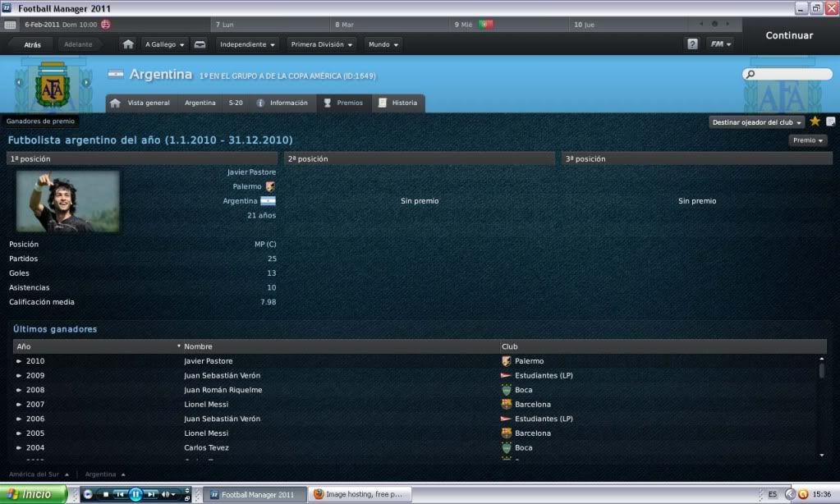Click the Barcelona crest in 2007 row
Image resolution: width=840 pixels, height=504 pixels.
(507, 405)
